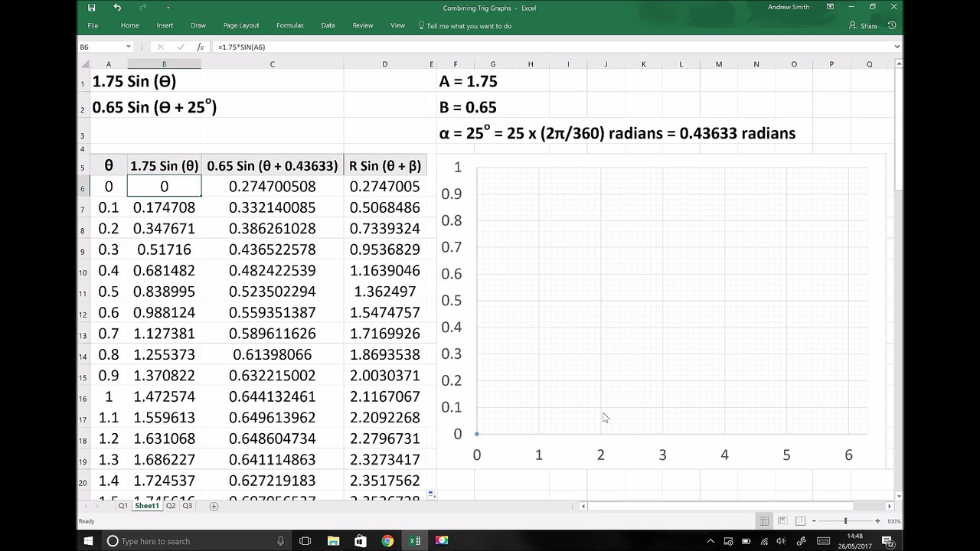Select column C header
Image resolution: width=980 pixels, height=551 pixels.
click(272, 64)
